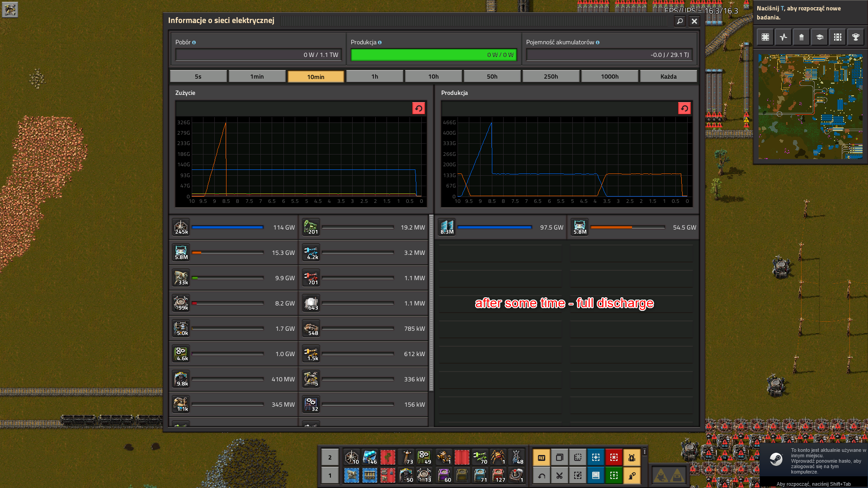Open the production statistics icon above the minimap
The width and height of the screenshot is (868, 488).
783,37
